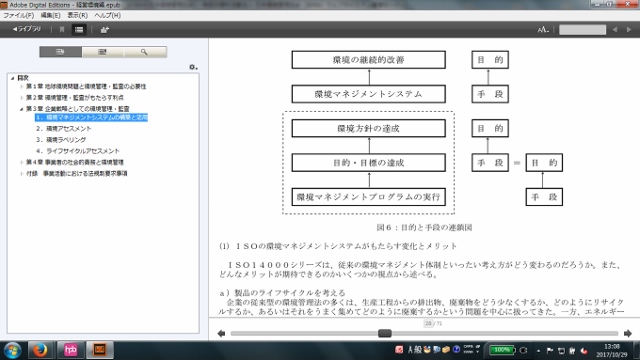Open the panel gear options menu
The image size is (640, 360).
tap(193, 67)
